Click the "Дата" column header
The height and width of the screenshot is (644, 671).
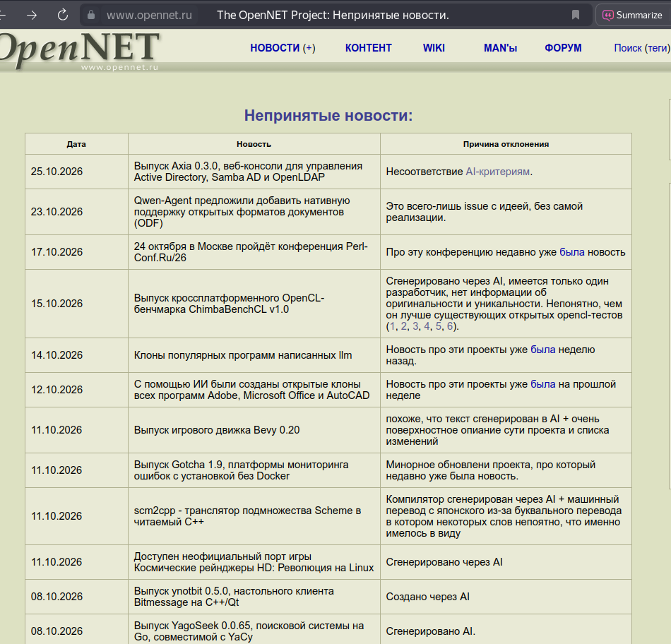tap(76, 144)
